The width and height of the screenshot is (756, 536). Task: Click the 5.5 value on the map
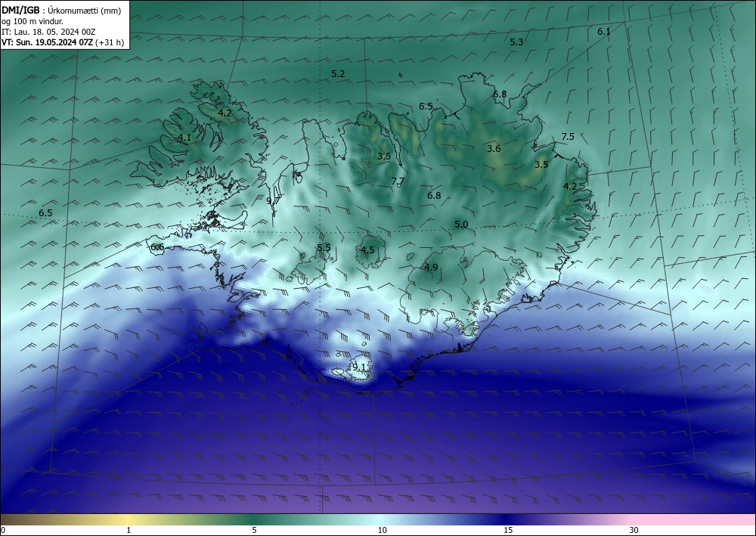[324, 247]
